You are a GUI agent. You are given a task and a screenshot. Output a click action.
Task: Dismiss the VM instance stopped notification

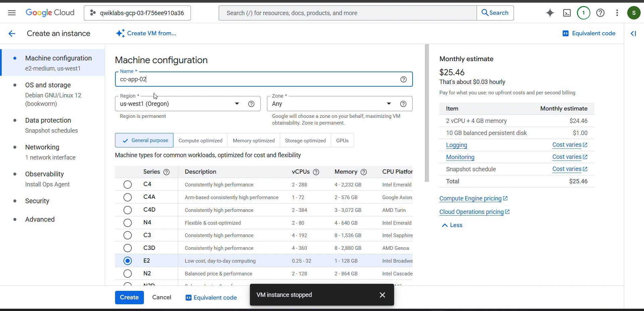(382, 295)
